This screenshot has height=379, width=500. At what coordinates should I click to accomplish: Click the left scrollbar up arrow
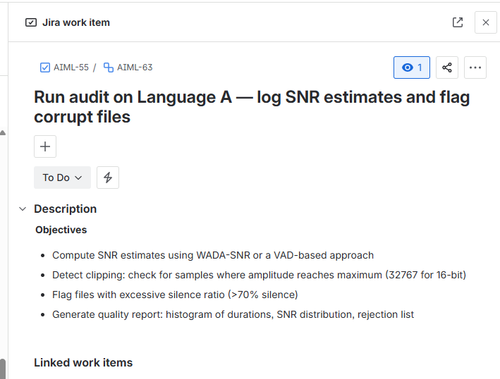tap(3, 133)
